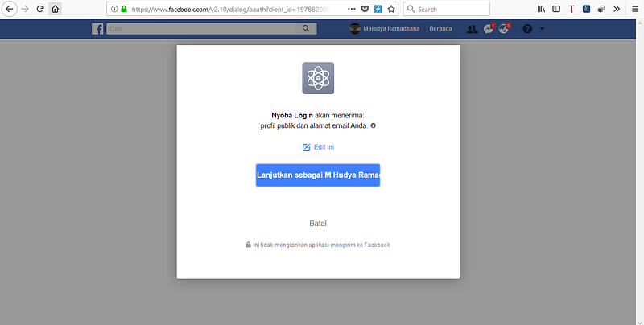Click the Nyoba Login app atom icon
Viewport: 644px width, 325px height.
click(318, 78)
